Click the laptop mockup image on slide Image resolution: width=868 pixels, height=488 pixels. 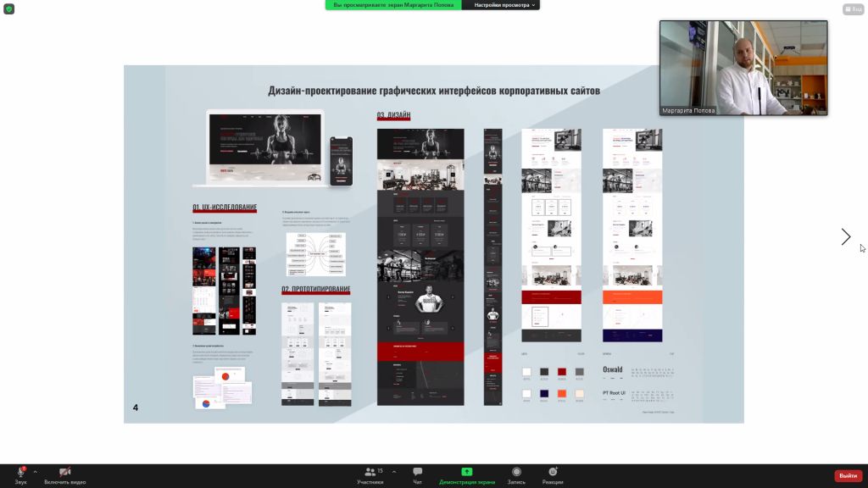click(x=264, y=147)
